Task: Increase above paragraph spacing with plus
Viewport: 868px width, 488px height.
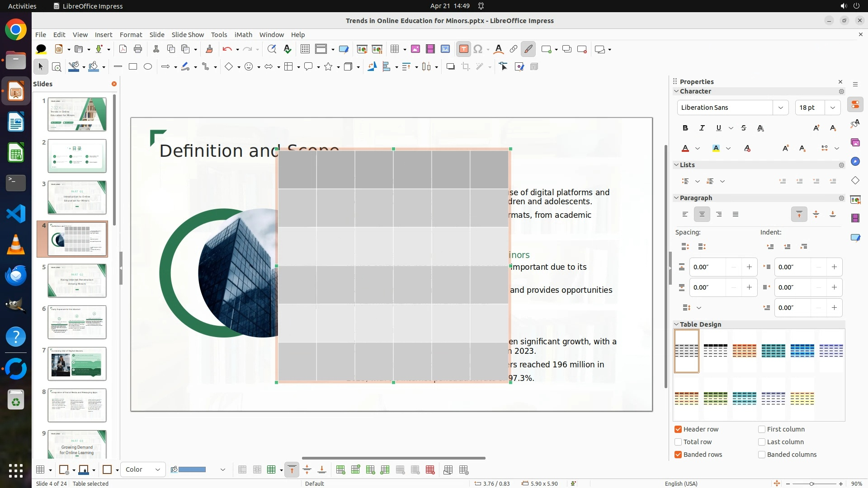Action: (x=749, y=267)
